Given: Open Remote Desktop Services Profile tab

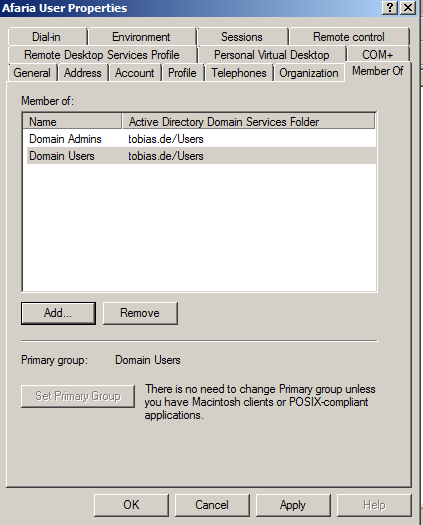Looking at the screenshot, I should (102, 55).
